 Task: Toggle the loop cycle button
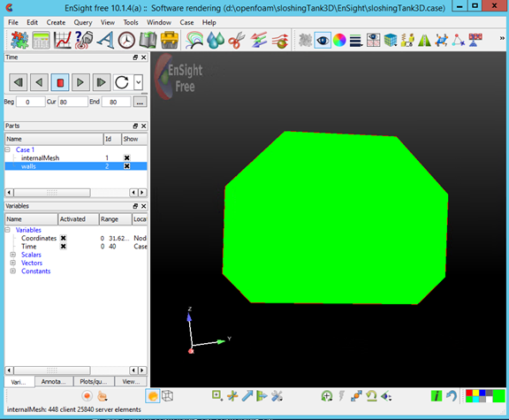tap(122, 82)
